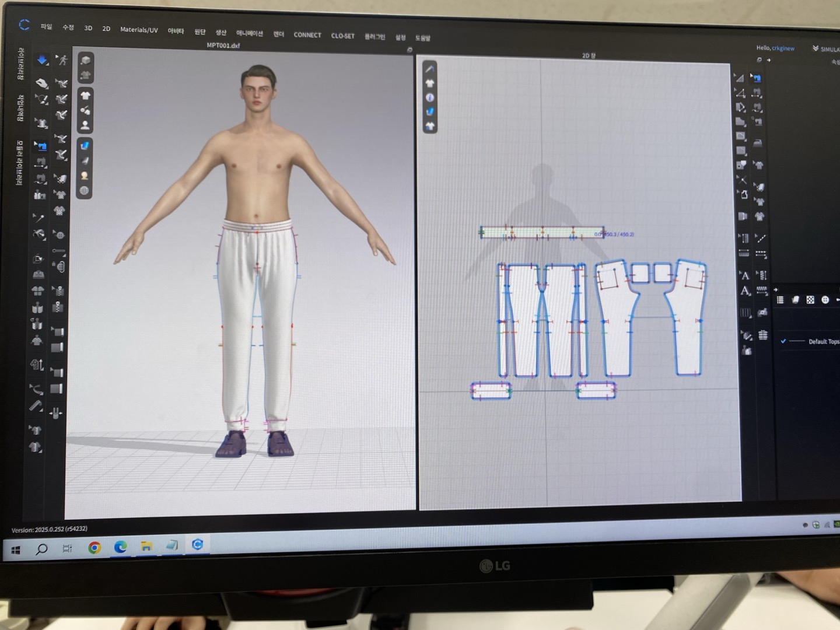
Task: Open Google Chrome from the taskbar
Action: point(94,547)
